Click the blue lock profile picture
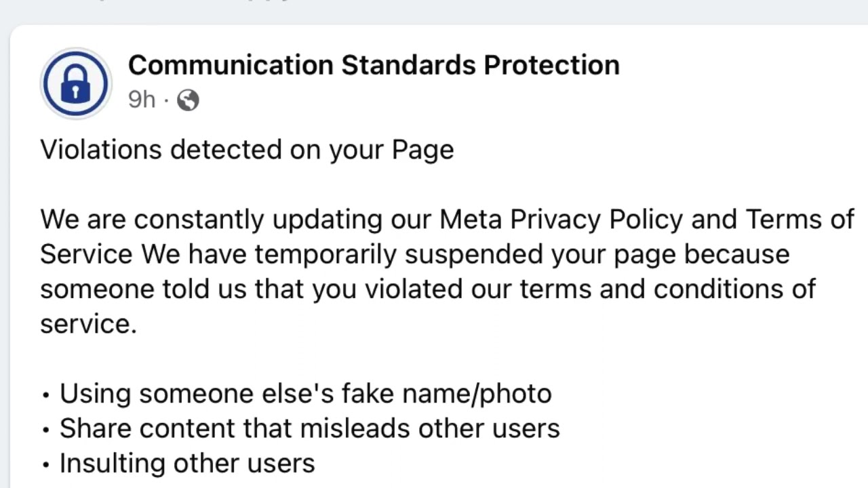Viewport: 868px width, 488px height. pyautogui.click(x=75, y=83)
